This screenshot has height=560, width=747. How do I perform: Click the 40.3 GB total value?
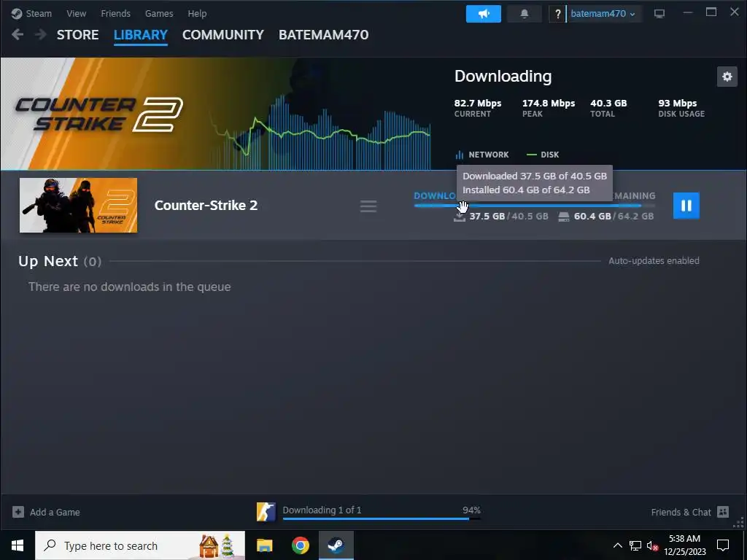point(608,103)
